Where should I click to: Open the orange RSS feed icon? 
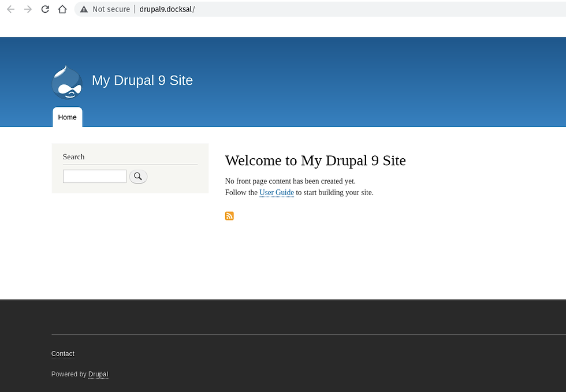coord(229,216)
